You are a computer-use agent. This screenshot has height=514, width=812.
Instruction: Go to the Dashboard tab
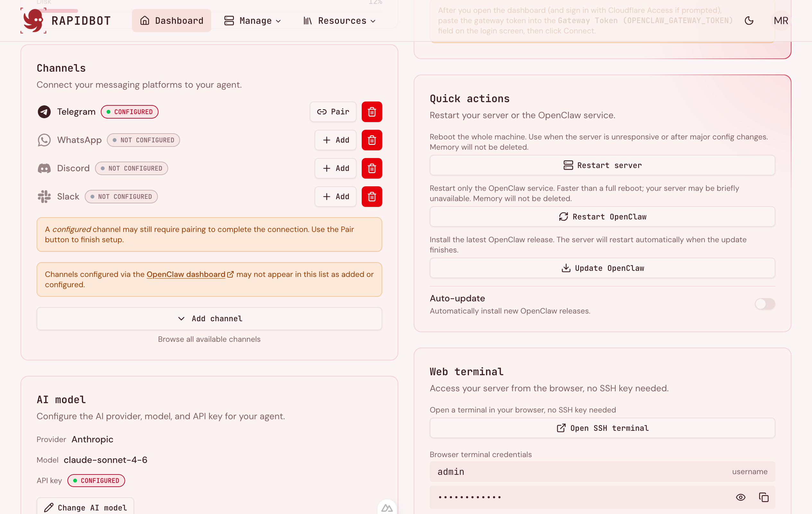pyautogui.click(x=171, y=21)
